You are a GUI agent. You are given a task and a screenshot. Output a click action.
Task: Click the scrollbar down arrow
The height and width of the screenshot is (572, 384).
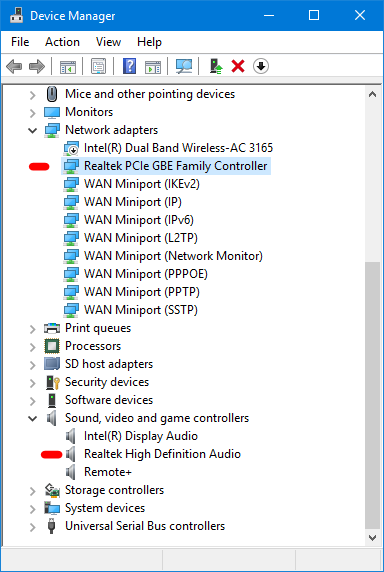[x=372, y=537]
